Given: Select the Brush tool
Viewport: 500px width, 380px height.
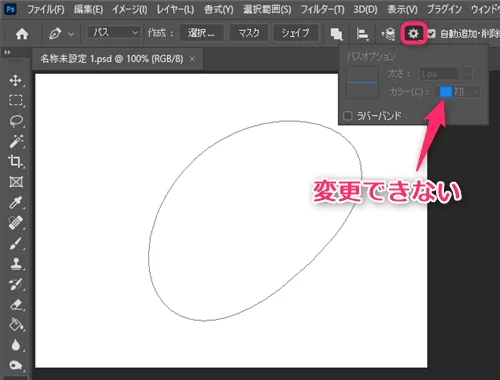Looking at the screenshot, I should 16,243.
